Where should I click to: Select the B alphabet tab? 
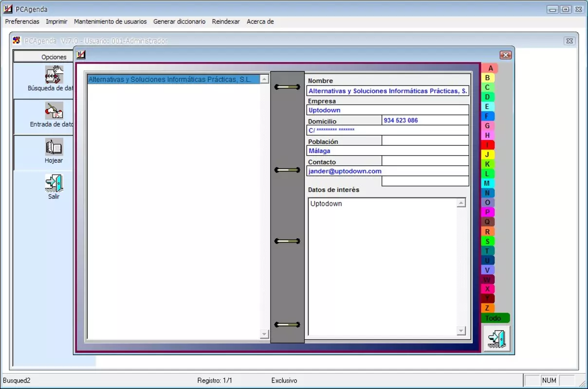488,78
